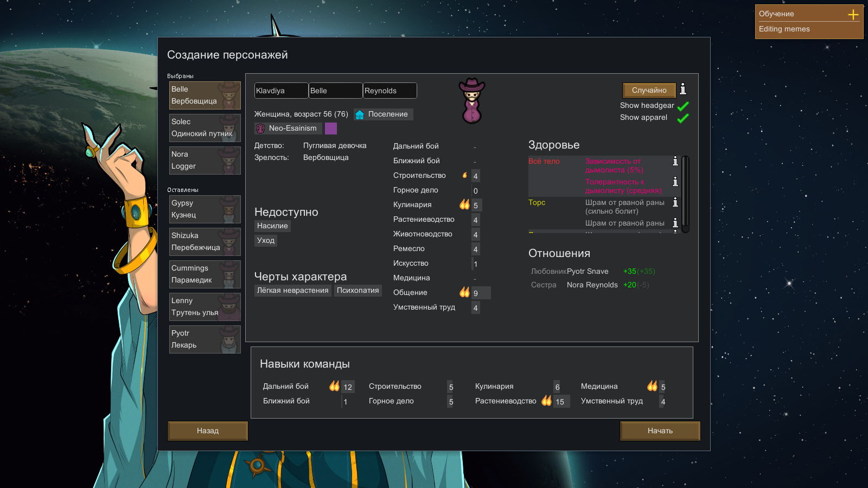Select Gypsy Кузнец in left-behind list
Image resolution: width=868 pixels, height=488 pixels.
205,209
